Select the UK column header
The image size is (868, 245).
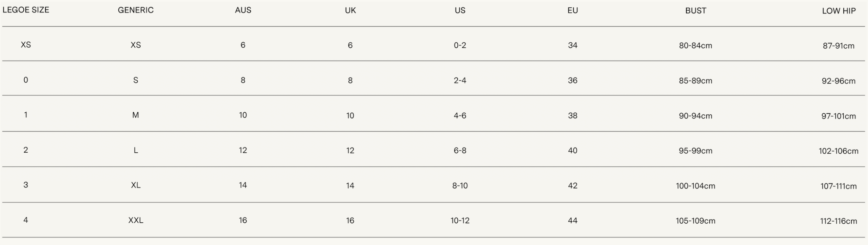350,10
